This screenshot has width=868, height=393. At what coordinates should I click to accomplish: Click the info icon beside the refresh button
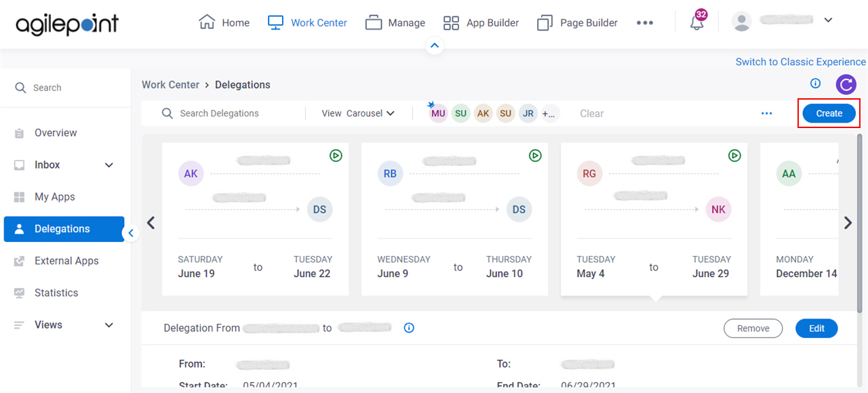[815, 83]
